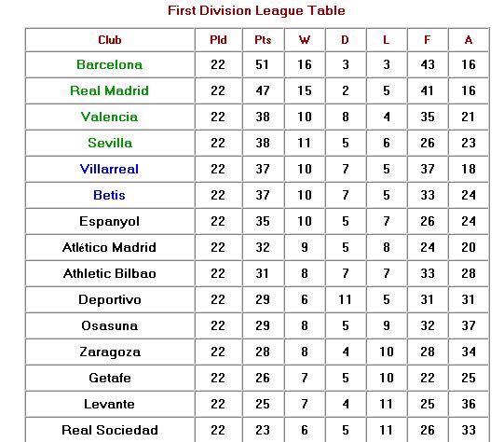
Task: Select Zaragoza in the table
Action: (110, 352)
